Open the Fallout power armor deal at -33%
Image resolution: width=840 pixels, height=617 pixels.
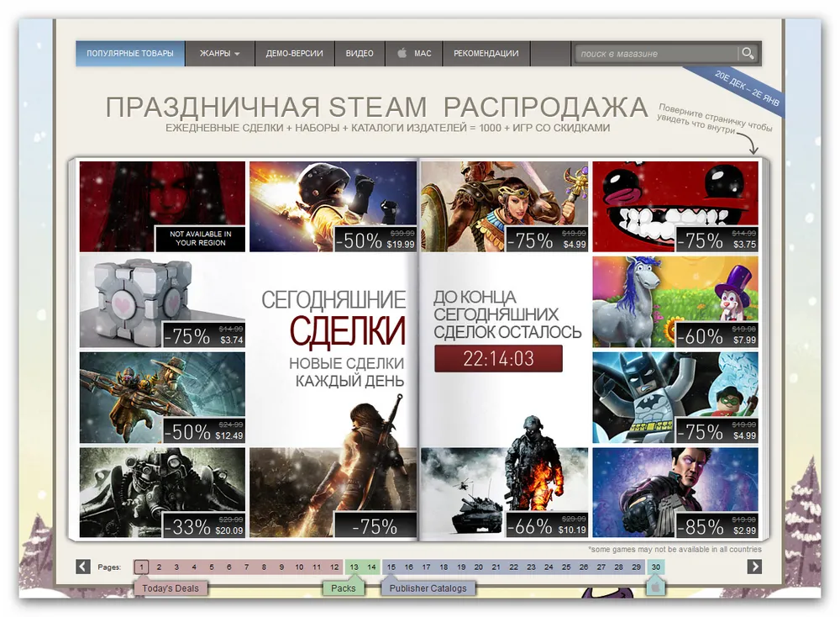point(162,492)
